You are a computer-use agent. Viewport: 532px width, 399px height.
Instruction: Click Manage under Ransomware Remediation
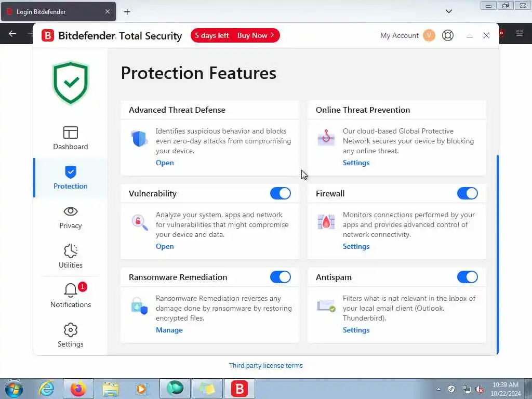tap(169, 330)
